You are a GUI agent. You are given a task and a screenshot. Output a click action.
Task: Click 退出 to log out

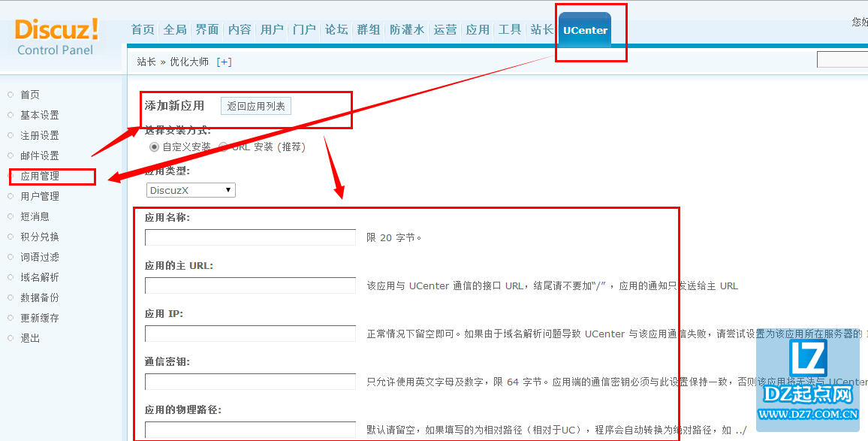point(30,338)
